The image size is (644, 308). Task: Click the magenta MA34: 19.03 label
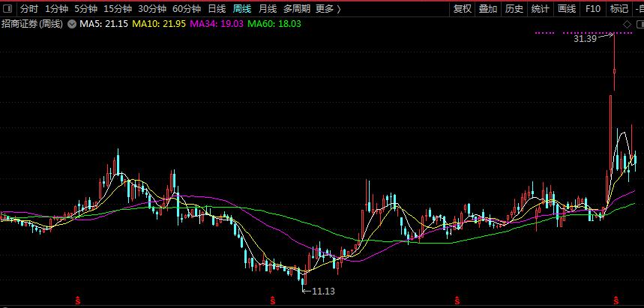pos(216,24)
